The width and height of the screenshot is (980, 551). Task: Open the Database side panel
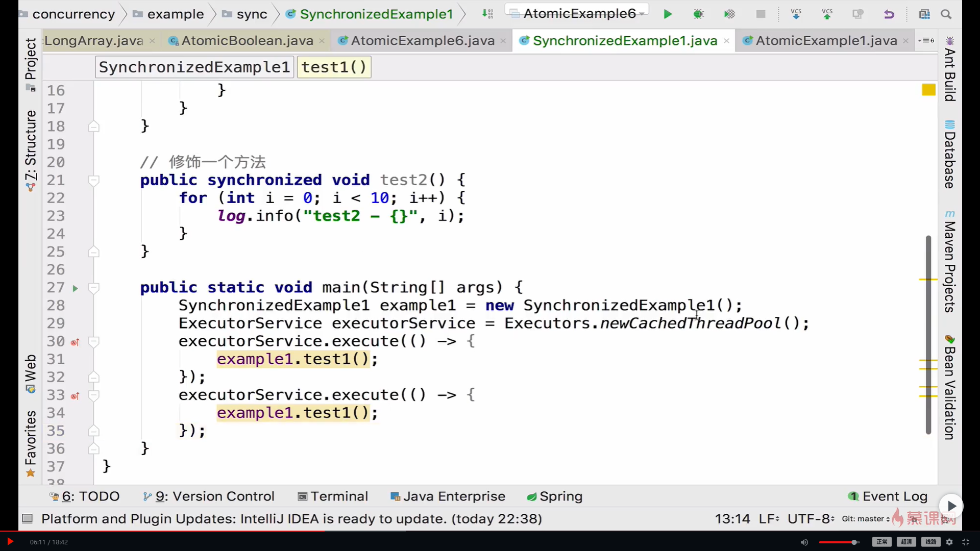949,154
